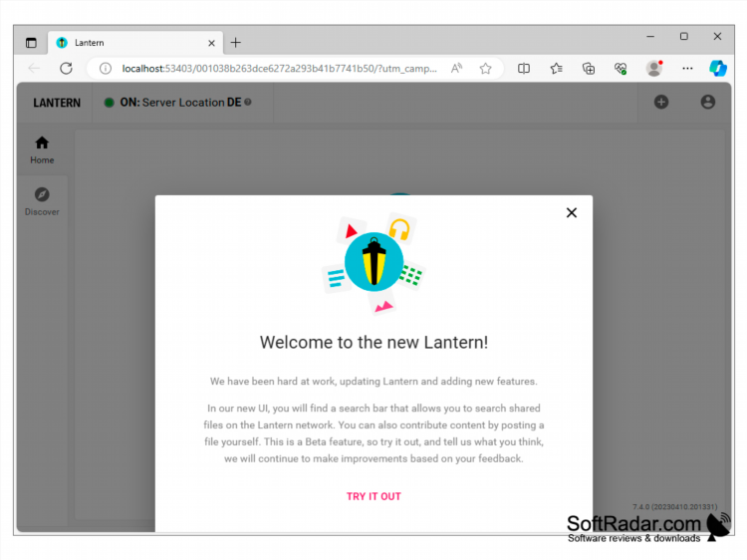Screen dimensions: 747x560
Task: Click the TRY IT OUT button
Action: [x=373, y=496]
